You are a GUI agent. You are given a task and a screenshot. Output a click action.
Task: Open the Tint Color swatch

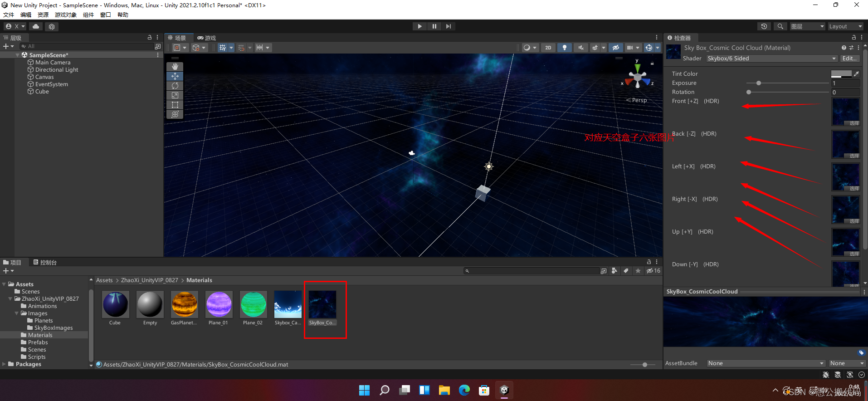(x=841, y=73)
